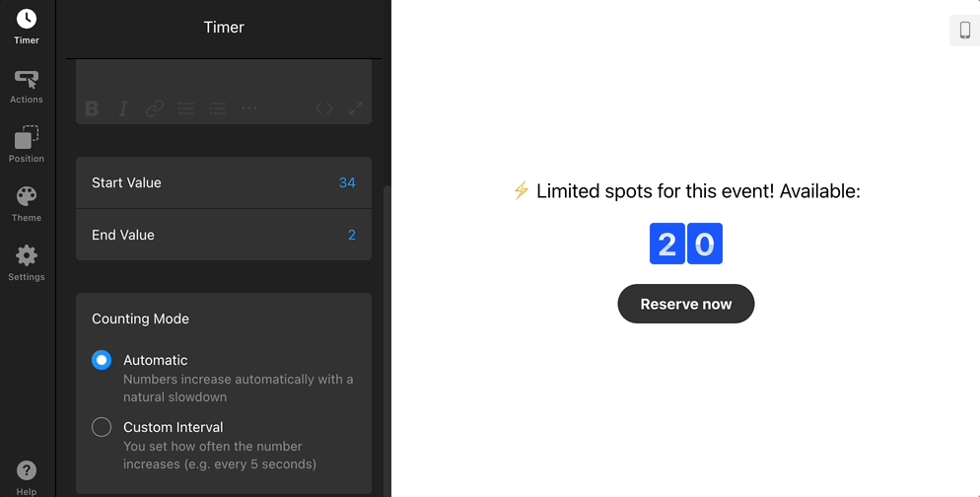The height and width of the screenshot is (497, 980).
Task: Click inside the text editor area
Action: coord(224,77)
